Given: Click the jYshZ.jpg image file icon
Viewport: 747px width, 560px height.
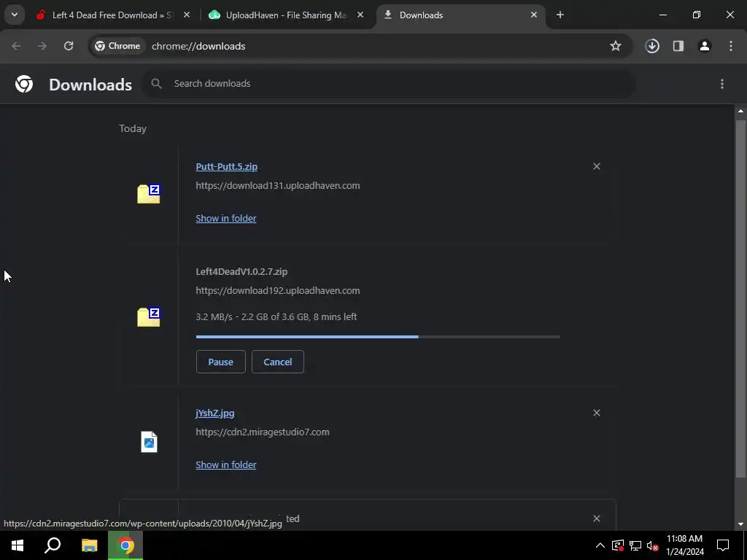Looking at the screenshot, I should [x=149, y=442].
